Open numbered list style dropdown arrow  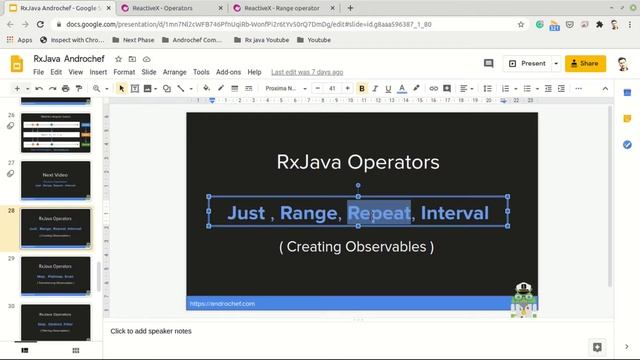tap(516, 89)
